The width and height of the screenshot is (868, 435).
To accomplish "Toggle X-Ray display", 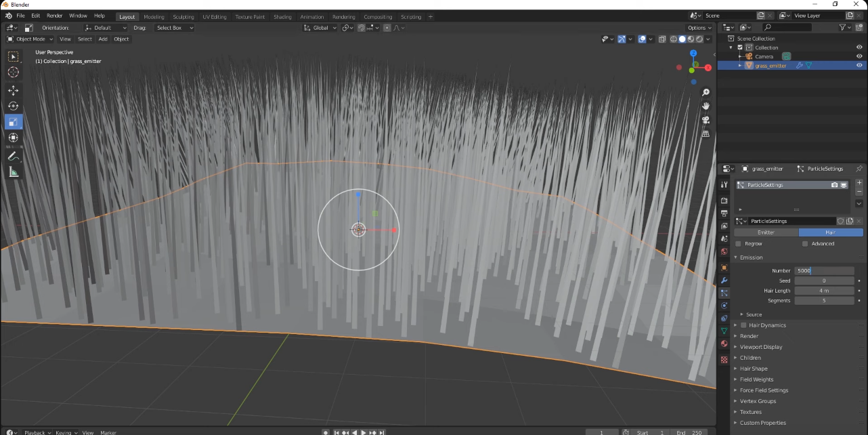I will (662, 39).
